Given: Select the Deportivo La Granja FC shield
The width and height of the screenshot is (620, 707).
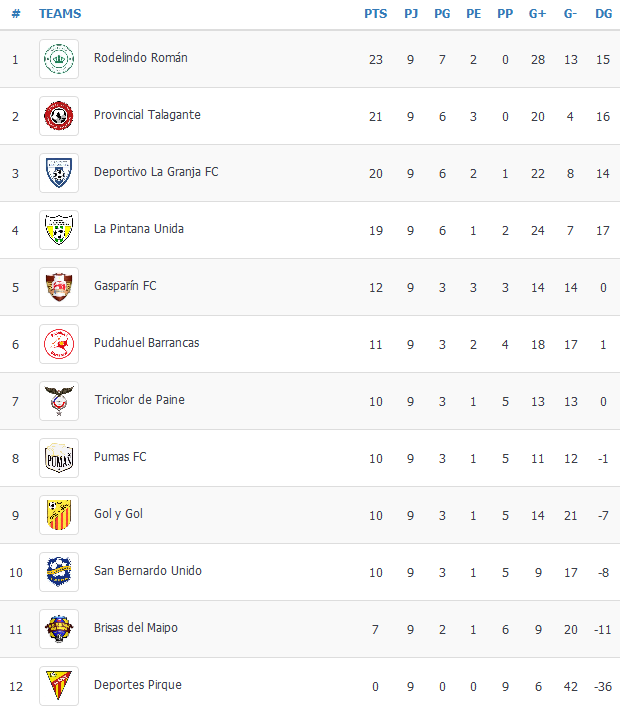Looking at the screenshot, I should (59, 173).
